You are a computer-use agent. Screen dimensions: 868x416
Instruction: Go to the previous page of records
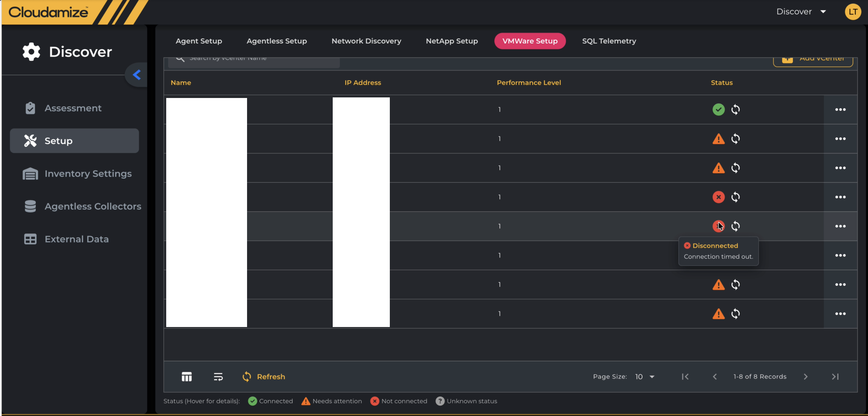[715, 377]
